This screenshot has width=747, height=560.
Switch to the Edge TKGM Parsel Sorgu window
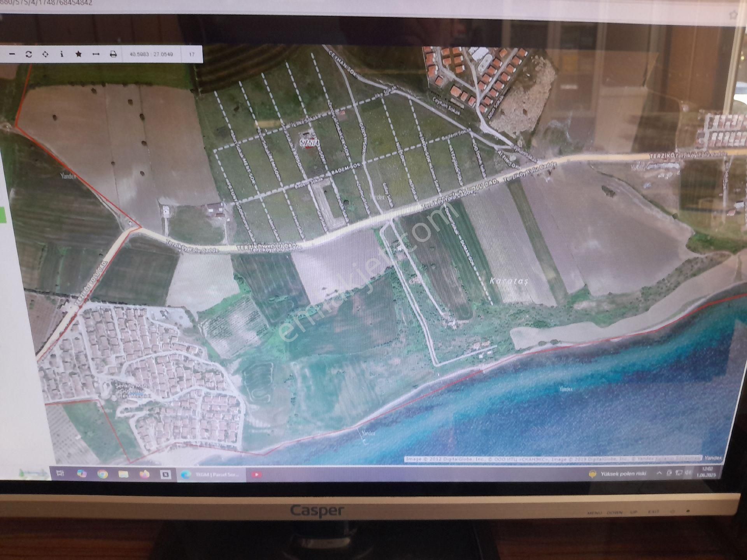[211, 474]
